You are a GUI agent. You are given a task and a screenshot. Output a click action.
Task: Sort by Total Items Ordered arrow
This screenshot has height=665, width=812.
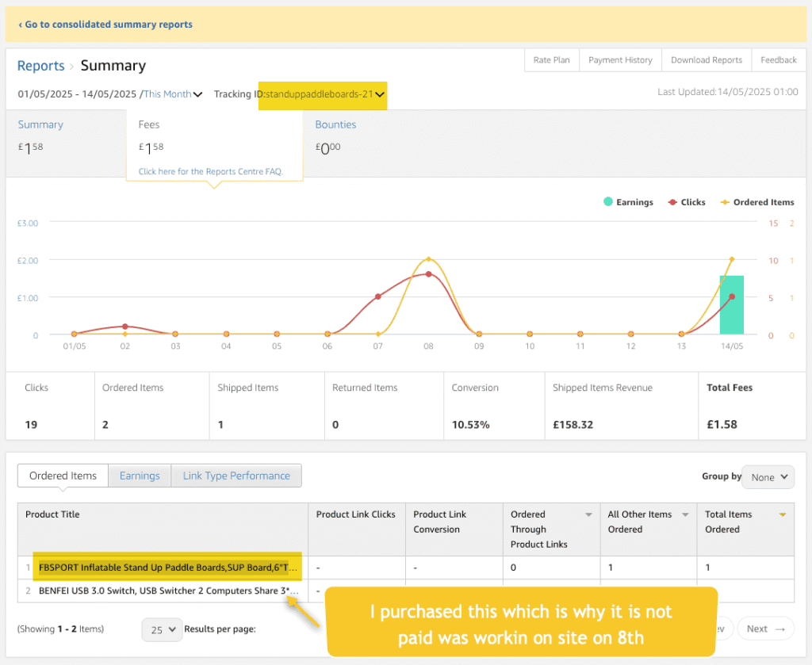pyautogui.click(x=783, y=515)
